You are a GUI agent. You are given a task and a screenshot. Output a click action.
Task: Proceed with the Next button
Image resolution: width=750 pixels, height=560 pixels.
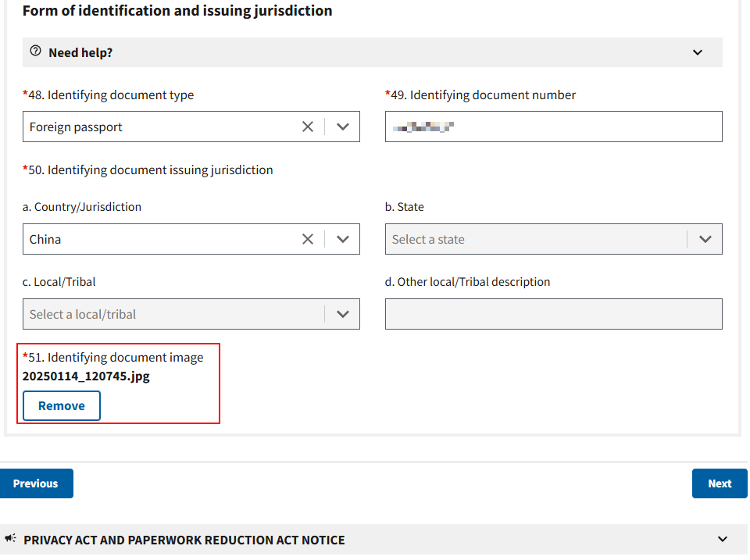pyautogui.click(x=719, y=483)
